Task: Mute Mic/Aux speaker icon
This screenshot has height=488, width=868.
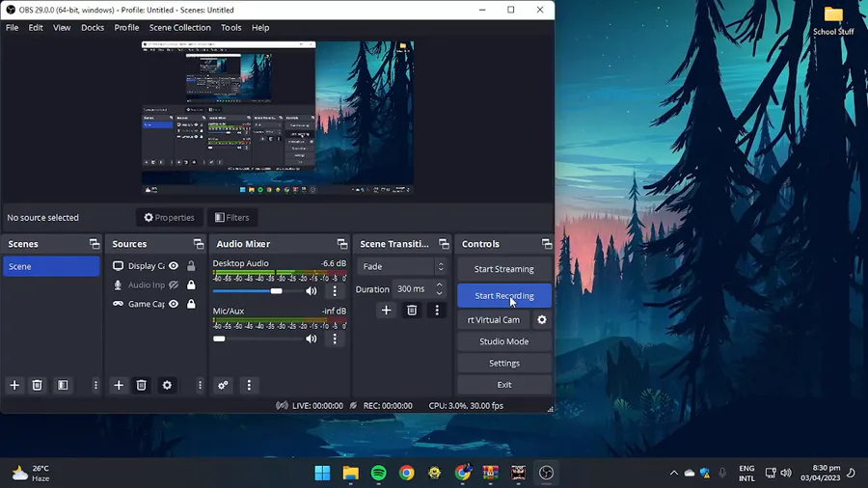Action: pyautogui.click(x=312, y=339)
